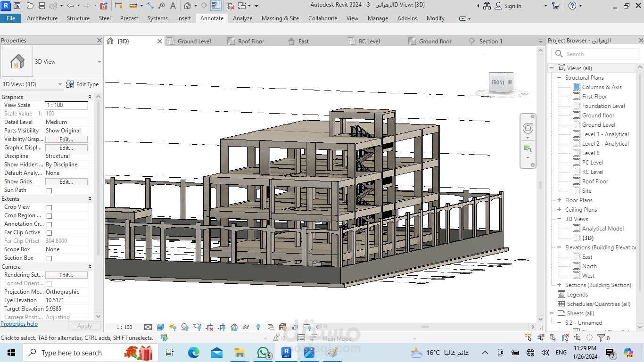644x362 pixels.
Task: Collapse the Structural Plans tree node
Action: click(x=559, y=78)
